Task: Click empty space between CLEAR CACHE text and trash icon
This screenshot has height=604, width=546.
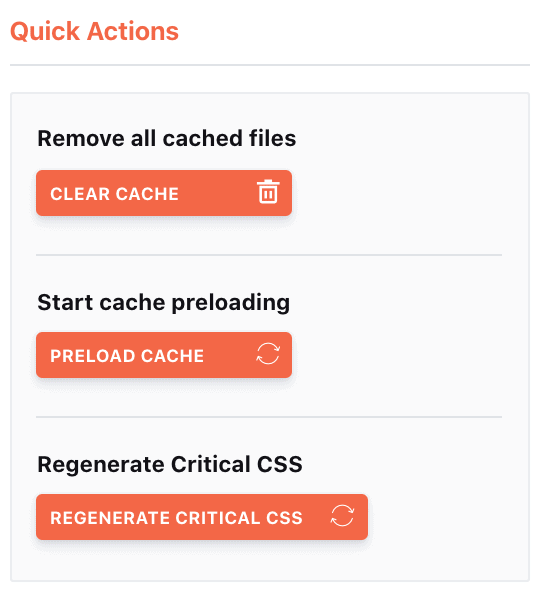Action: (218, 193)
